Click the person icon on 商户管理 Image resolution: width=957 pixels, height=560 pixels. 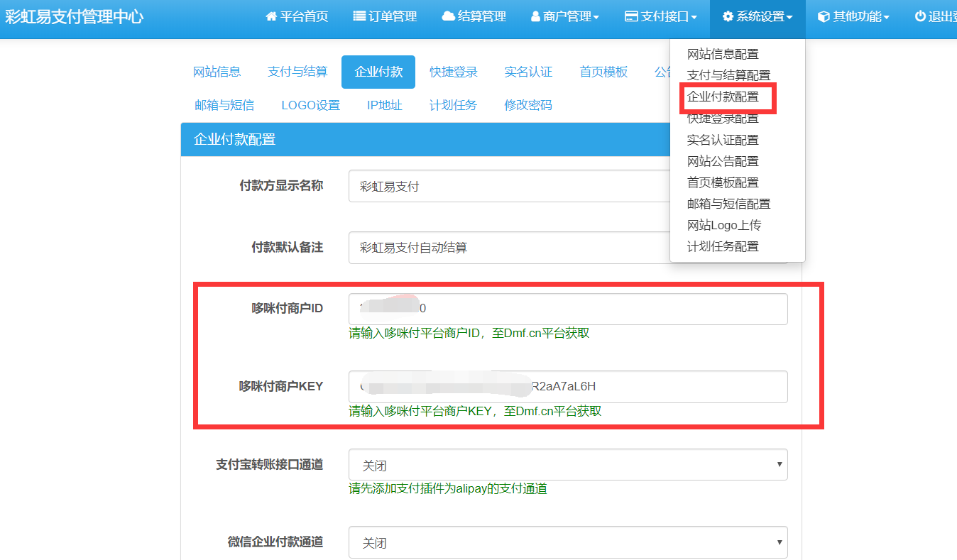[x=536, y=16]
